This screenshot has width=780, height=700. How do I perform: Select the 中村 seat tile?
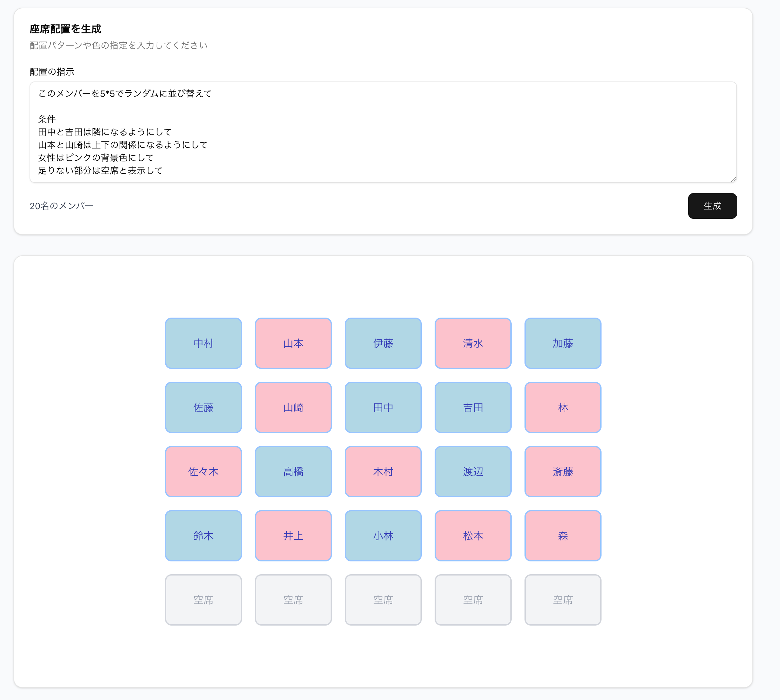(x=203, y=343)
